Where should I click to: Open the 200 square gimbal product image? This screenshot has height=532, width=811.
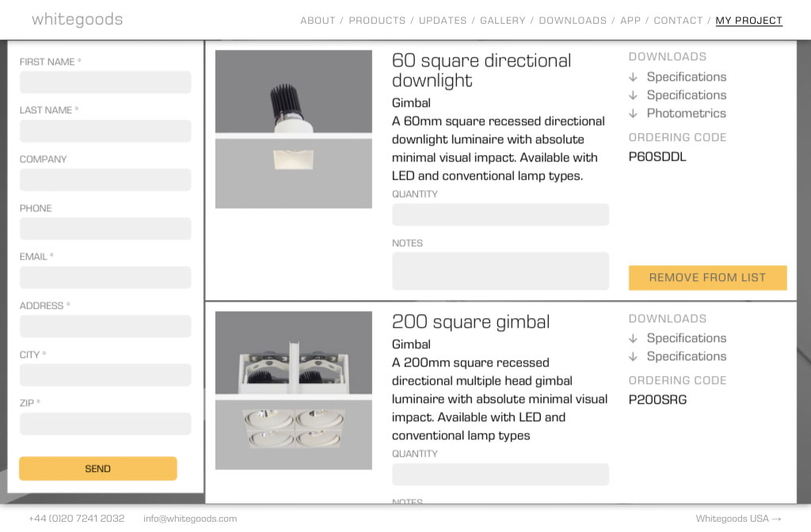(294, 390)
